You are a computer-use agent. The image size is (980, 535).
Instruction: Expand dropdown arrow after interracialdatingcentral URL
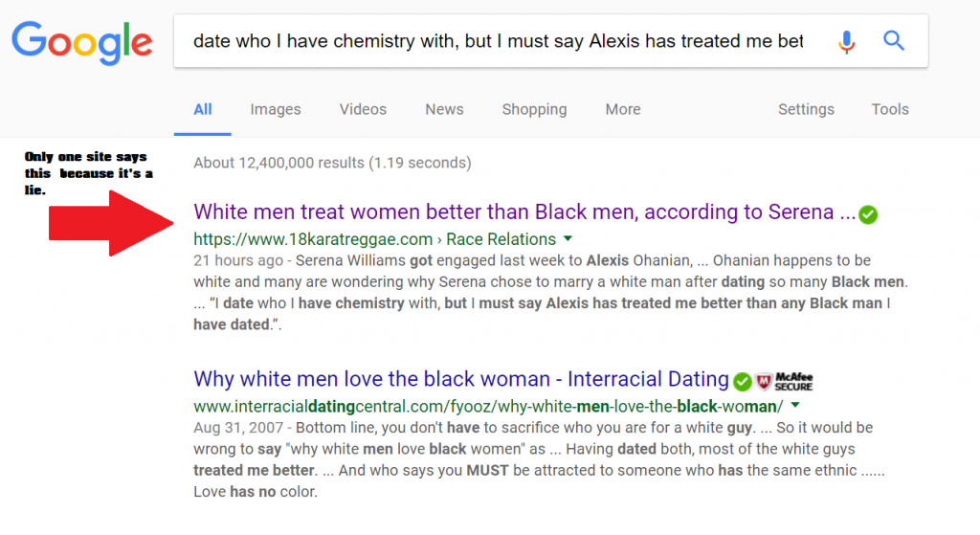(795, 406)
